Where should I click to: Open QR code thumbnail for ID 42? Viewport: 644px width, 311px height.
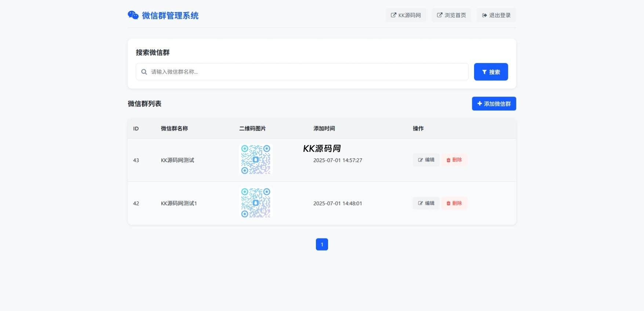[256, 203]
